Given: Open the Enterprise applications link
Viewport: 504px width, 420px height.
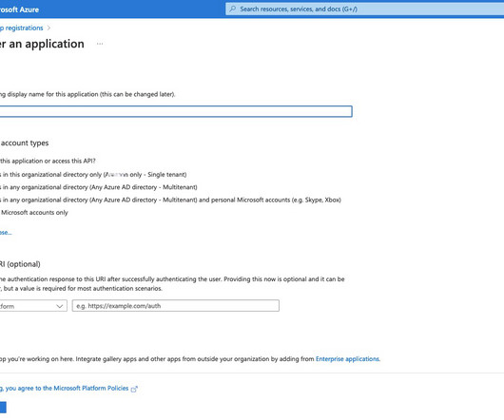Looking at the screenshot, I should pyautogui.click(x=347, y=359).
